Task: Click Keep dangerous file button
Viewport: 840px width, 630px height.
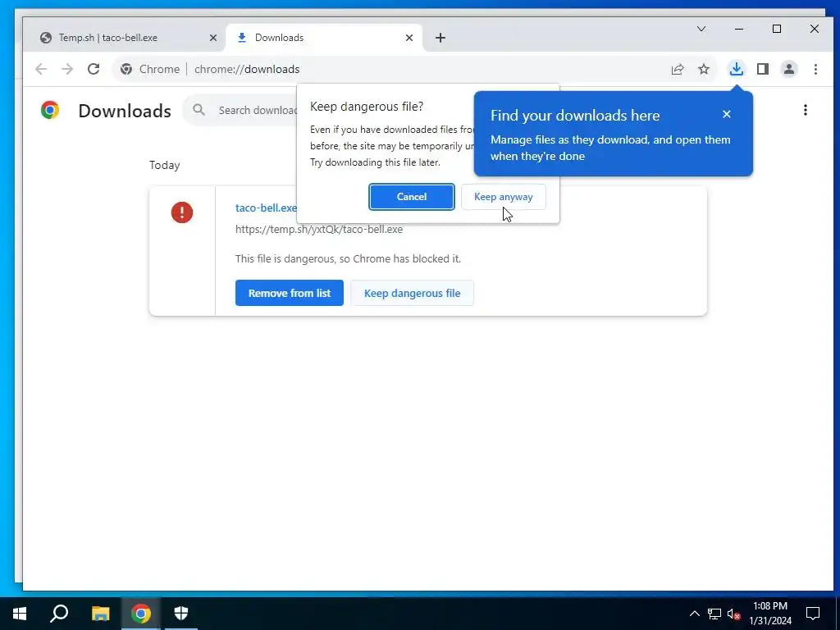Action: coord(412,293)
